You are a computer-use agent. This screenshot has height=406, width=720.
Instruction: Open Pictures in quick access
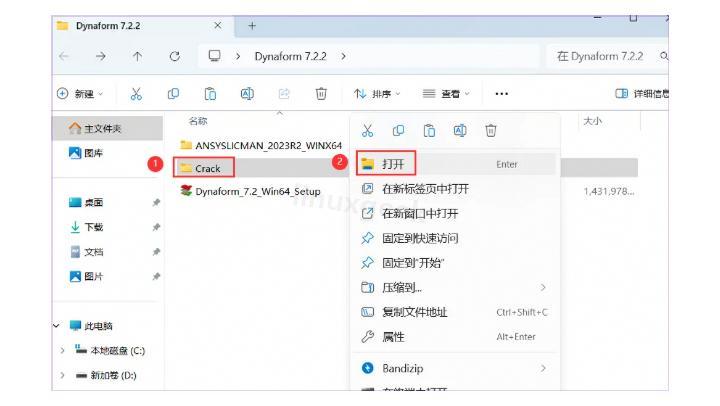[x=86, y=276]
